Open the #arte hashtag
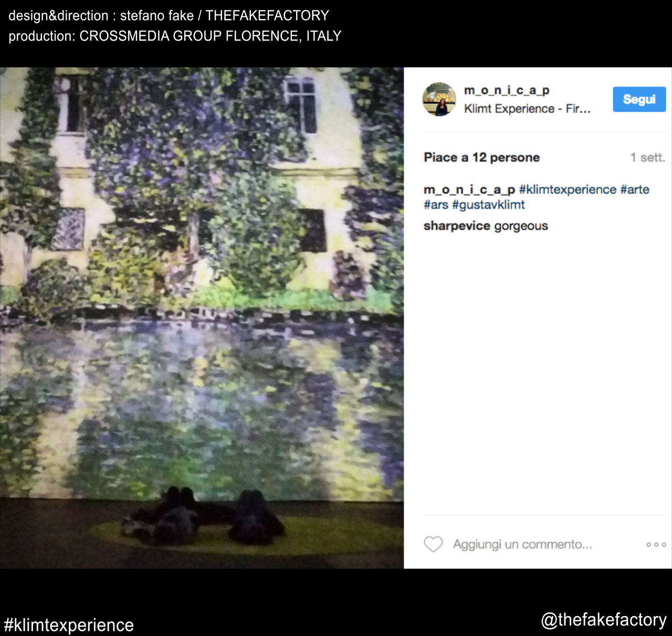This screenshot has height=636, width=672. tap(635, 189)
